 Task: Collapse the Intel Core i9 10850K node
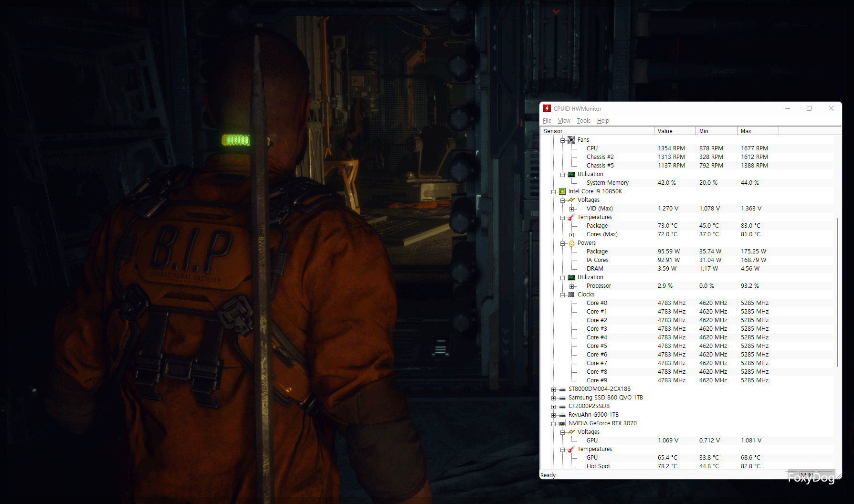pos(554,192)
